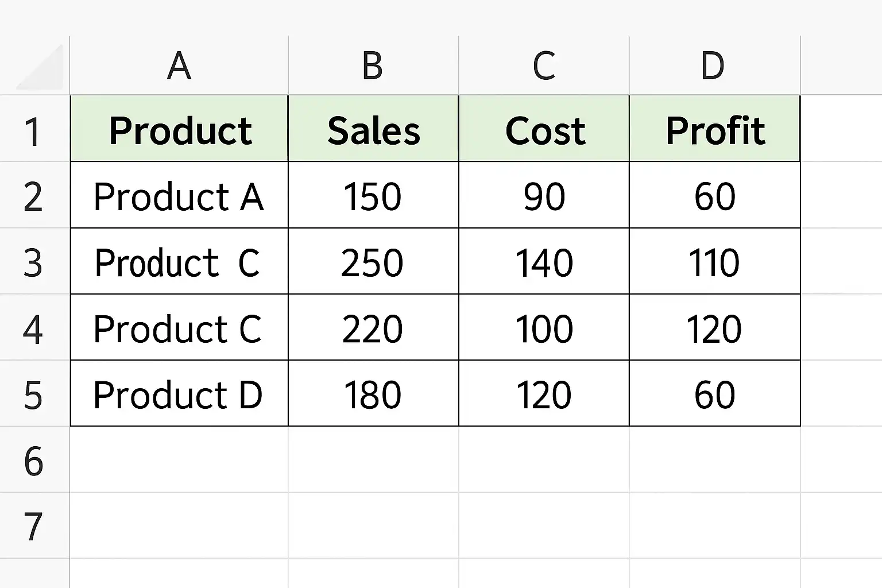The width and height of the screenshot is (882, 588).
Task: Select the Product A cell
Action: [x=179, y=195]
